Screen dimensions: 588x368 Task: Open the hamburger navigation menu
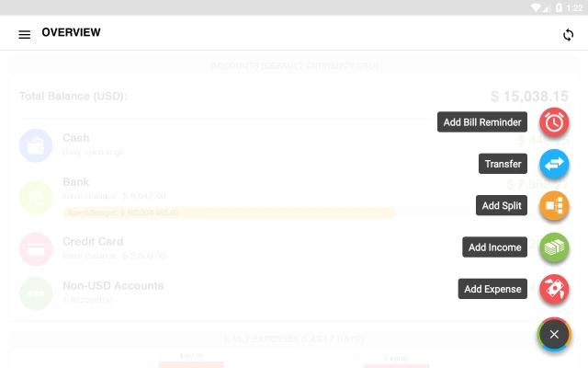(x=25, y=35)
